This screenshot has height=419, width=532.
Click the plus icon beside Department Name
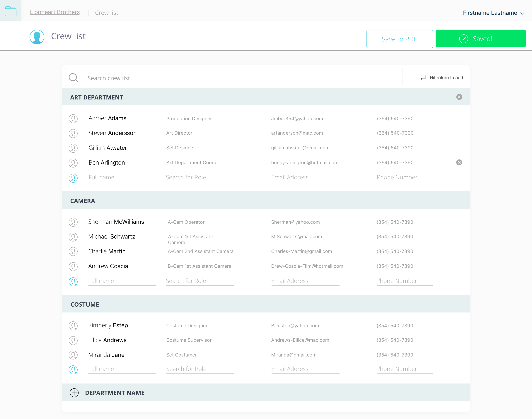click(x=74, y=393)
